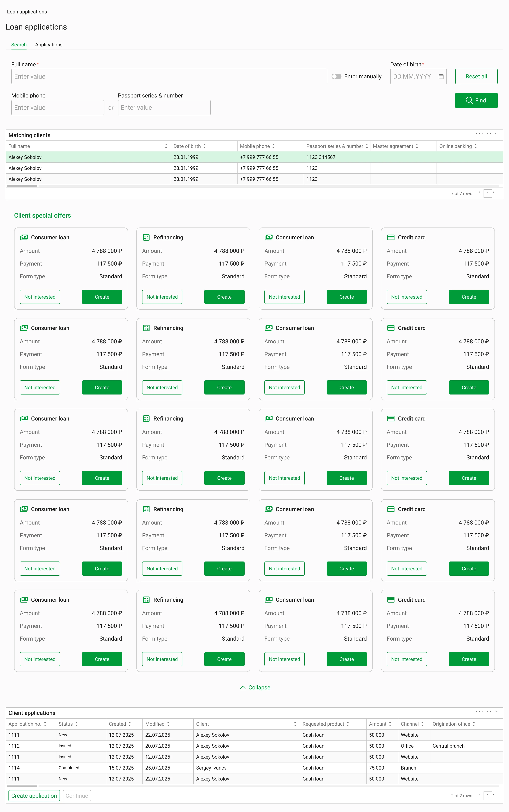Viewport: 509px width, 812px height.
Task: Sort by Passport series & number column
Action: click(x=367, y=146)
